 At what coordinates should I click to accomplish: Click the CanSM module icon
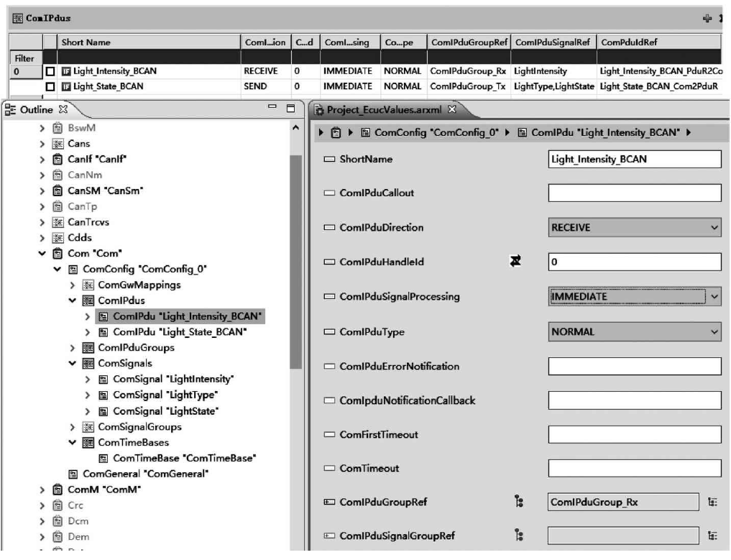click(x=58, y=191)
